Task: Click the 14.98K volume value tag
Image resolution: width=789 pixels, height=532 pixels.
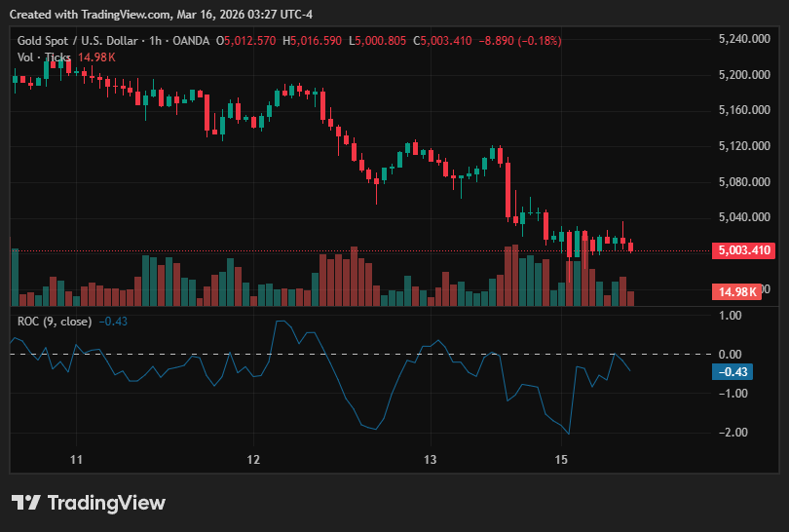Action: 736,292
